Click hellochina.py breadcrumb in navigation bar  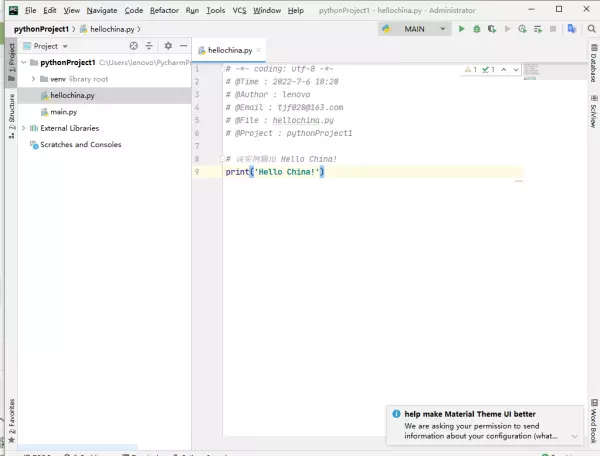click(108, 29)
